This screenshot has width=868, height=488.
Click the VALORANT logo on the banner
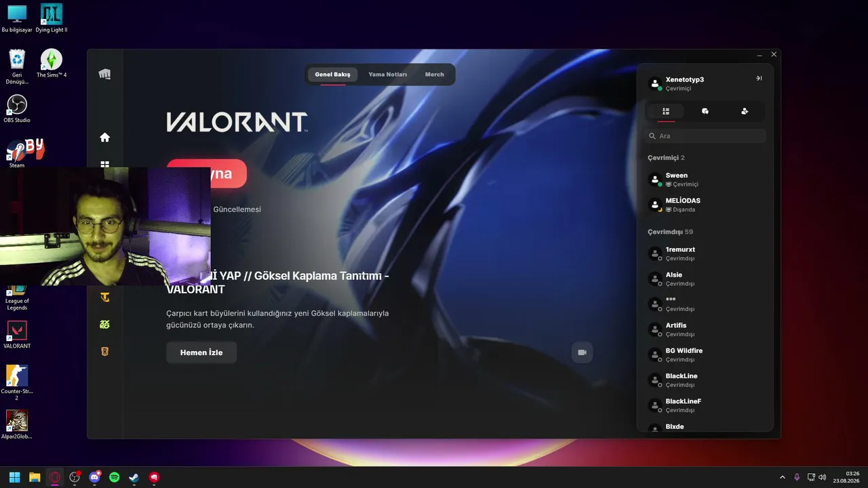point(237,122)
